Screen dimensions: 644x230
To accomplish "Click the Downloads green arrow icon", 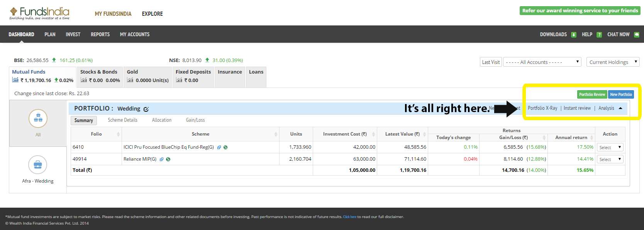I will [574, 35].
